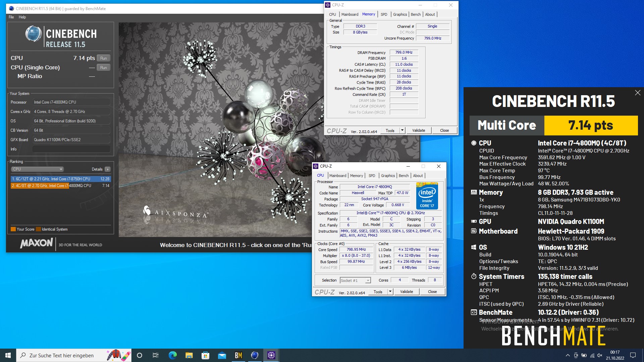Click the BenchMate Motherboard section icon
The height and width of the screenshot is (362, 644).
coord(474,231)
